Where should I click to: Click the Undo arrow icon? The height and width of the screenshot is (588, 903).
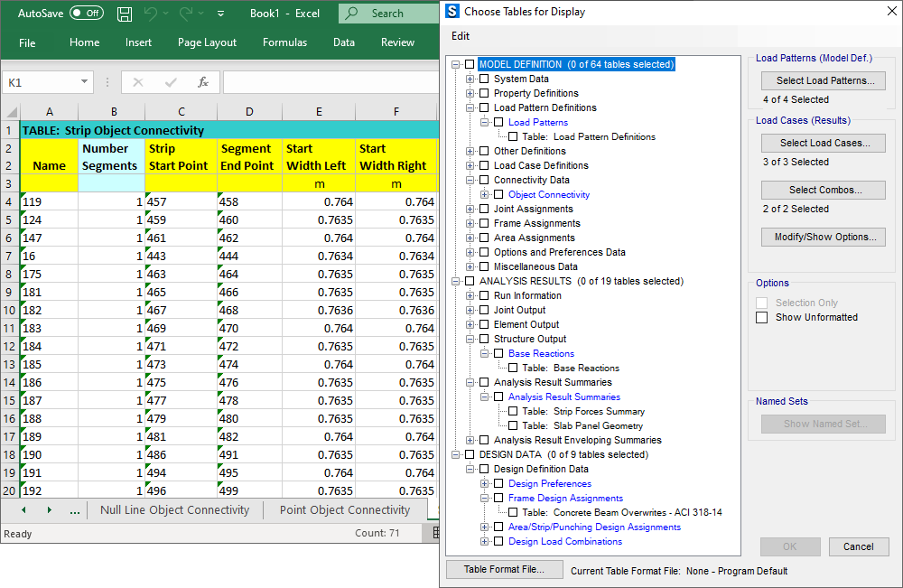point(151,14)
